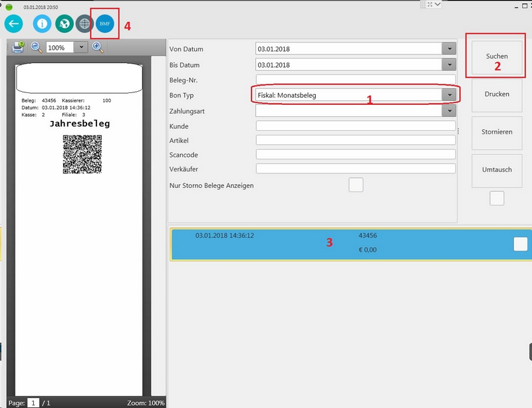Zoom out the receipt preview
The height and width of the screenshot is (408, 532).
tap(37, 47)
